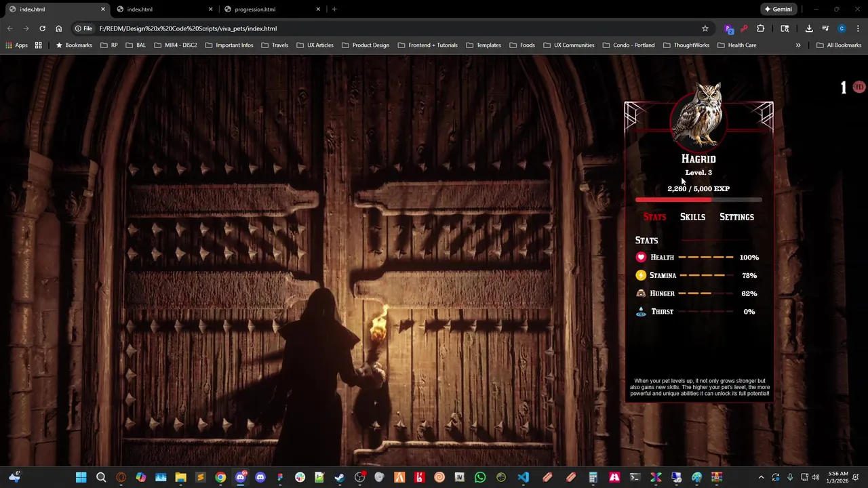This screenshot has width=868, height=488.
Task: Open the Templates bookmarks folder
Action: (483, 45)
